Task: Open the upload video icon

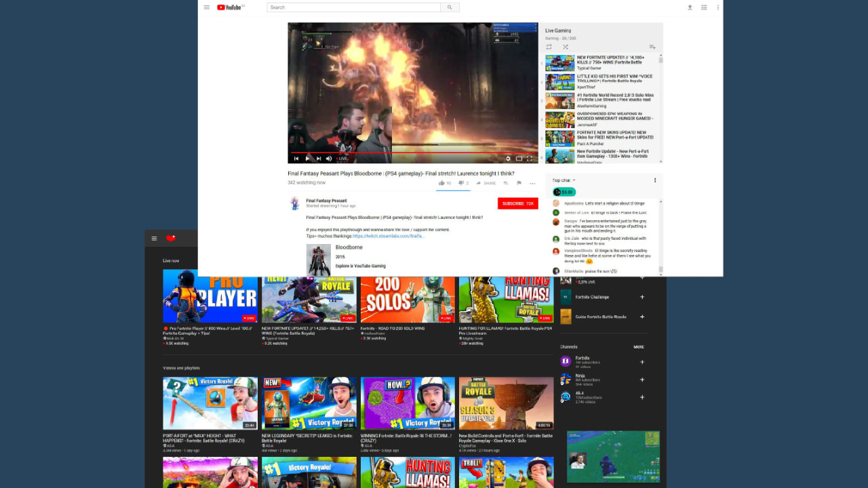Action: (x=690, y=7)
